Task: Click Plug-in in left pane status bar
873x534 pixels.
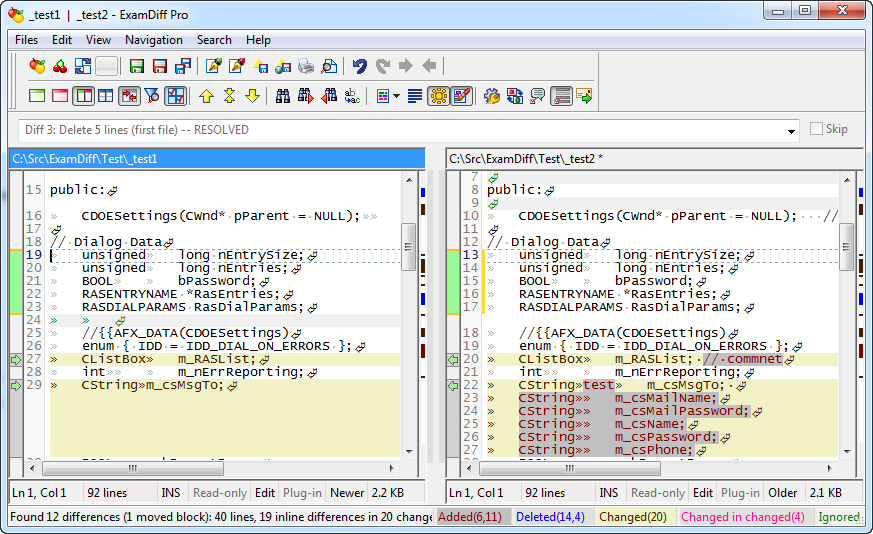Action: (302, 493)
